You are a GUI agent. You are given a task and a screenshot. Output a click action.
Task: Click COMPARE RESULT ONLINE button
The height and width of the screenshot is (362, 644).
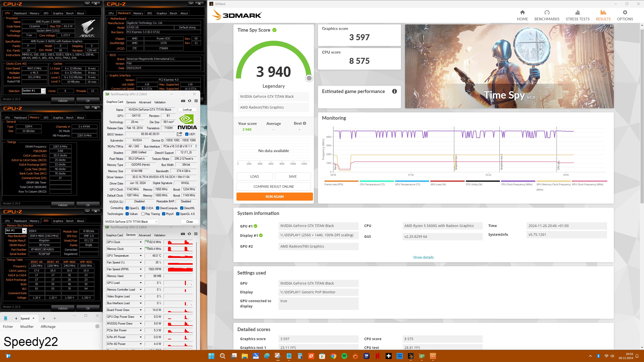(x=273, y=187)
